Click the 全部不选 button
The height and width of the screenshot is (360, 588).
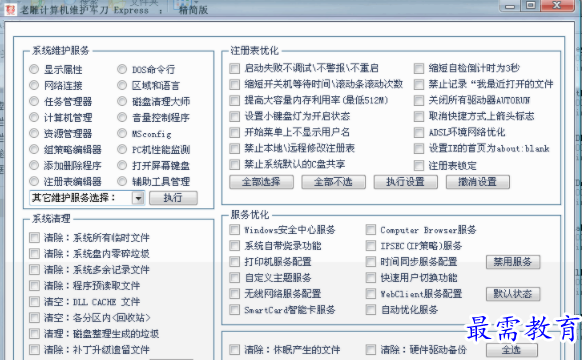point(333,182)
